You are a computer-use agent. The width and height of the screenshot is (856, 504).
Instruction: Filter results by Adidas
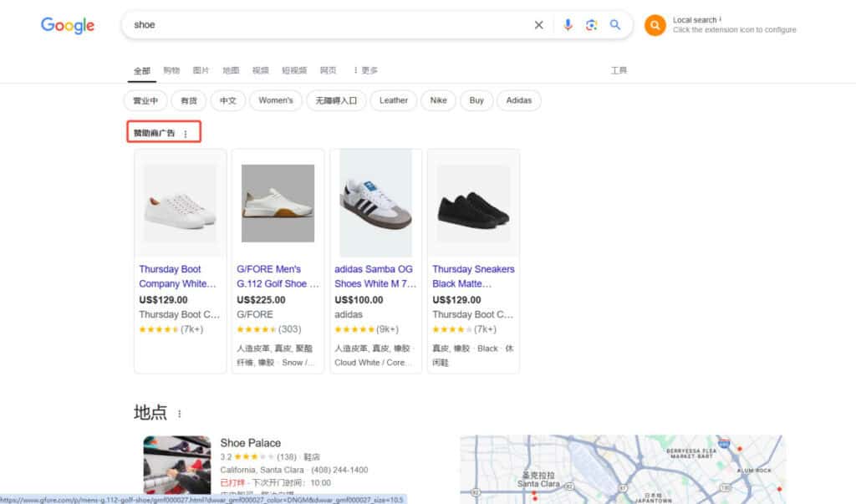[x=518, y=100]
